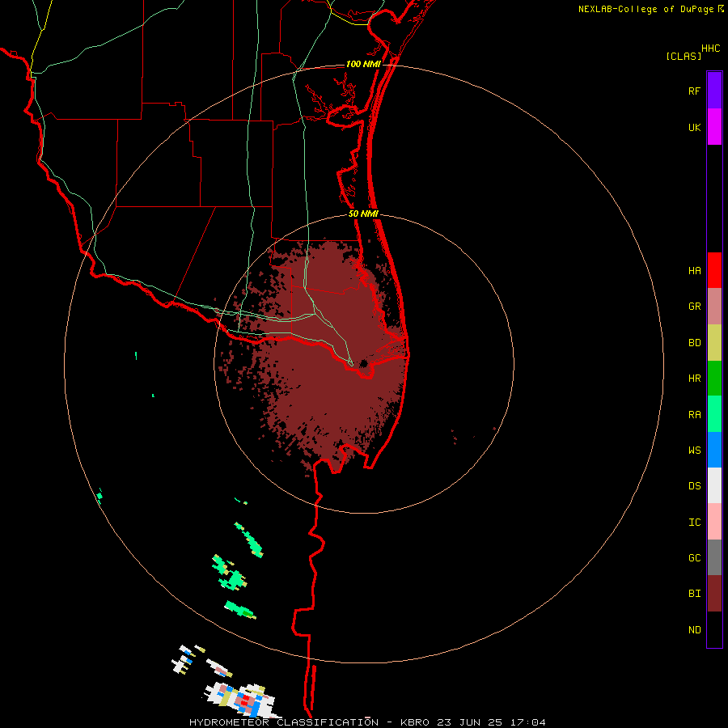
Task: Click the WS legend label
Action: [x=694, y=450]
